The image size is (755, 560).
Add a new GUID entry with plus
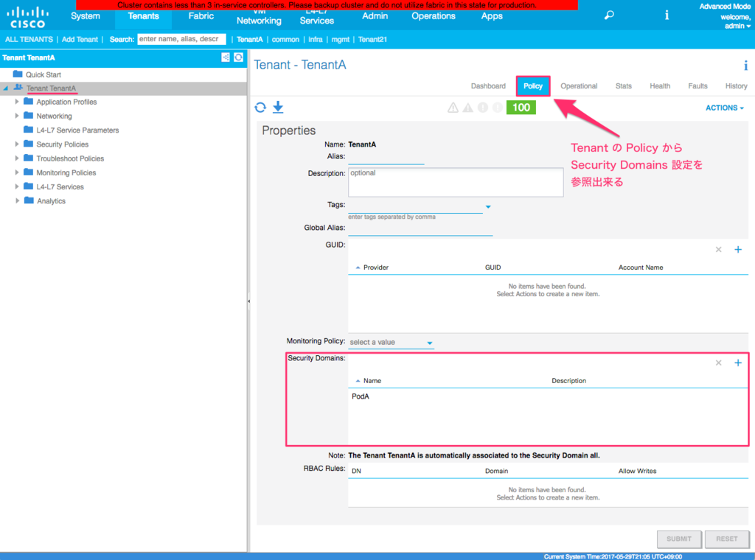click(737, 249)
